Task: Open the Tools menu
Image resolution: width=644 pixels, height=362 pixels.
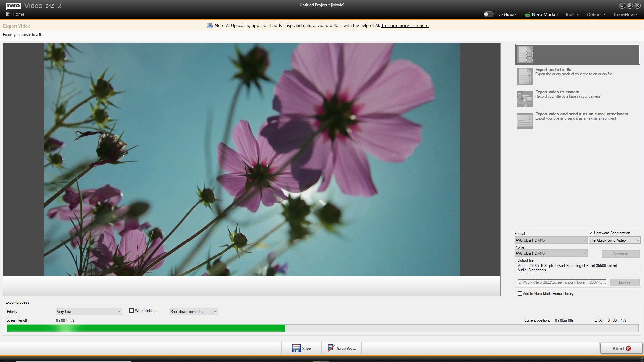Action: pos(572,14)
